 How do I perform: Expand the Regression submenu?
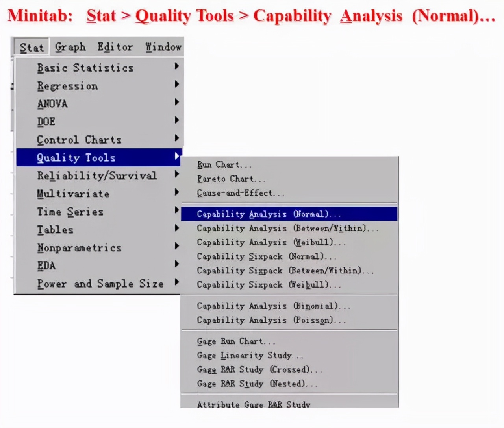click(x=99, y=86)
